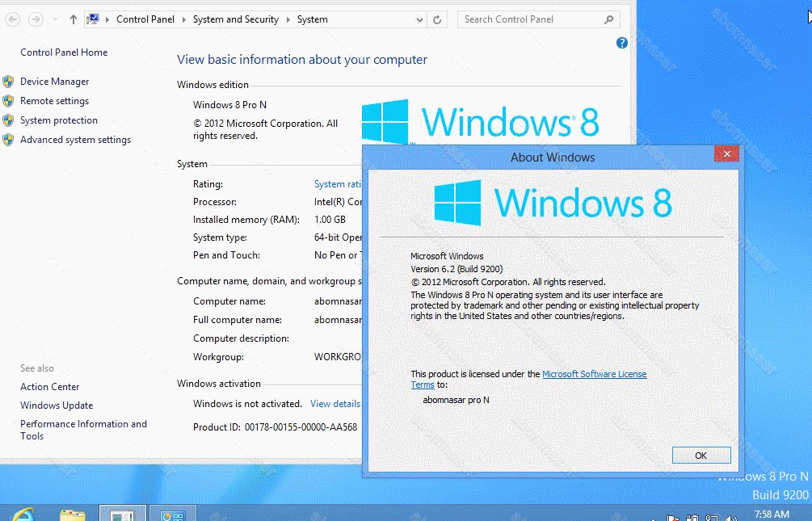This screenshot has height=521, width=812.
Task: Open the address bar history dropdown
Action: [x=419, y=19]
